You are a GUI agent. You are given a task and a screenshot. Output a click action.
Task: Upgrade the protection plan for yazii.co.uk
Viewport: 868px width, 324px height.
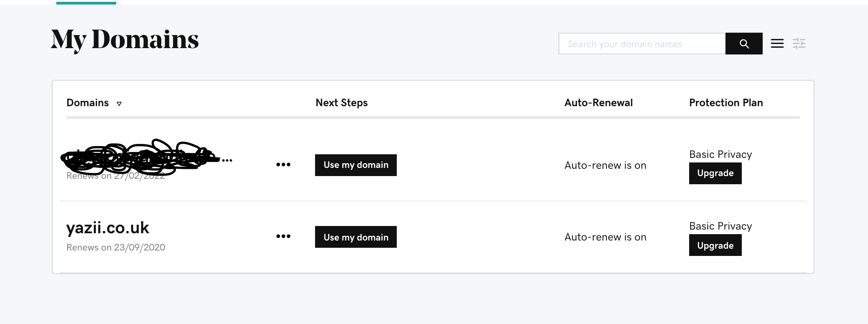(x=715, y=245)
